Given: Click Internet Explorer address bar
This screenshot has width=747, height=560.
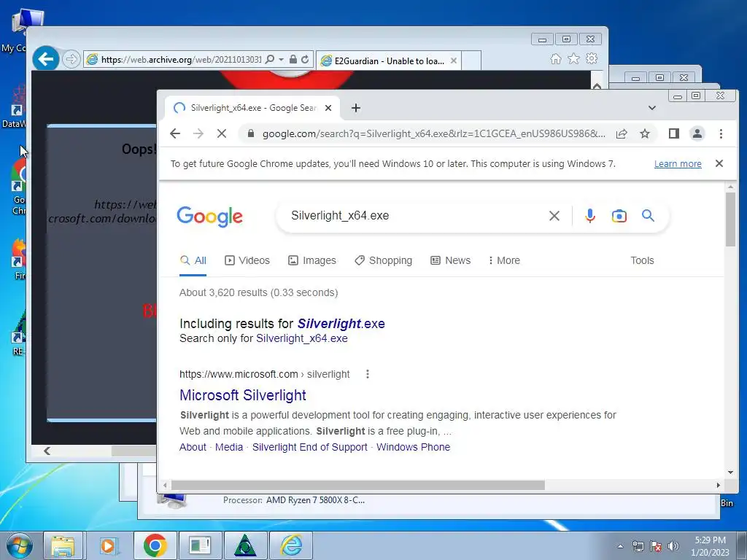Looking at the screenshot, I should coord(181,60).
